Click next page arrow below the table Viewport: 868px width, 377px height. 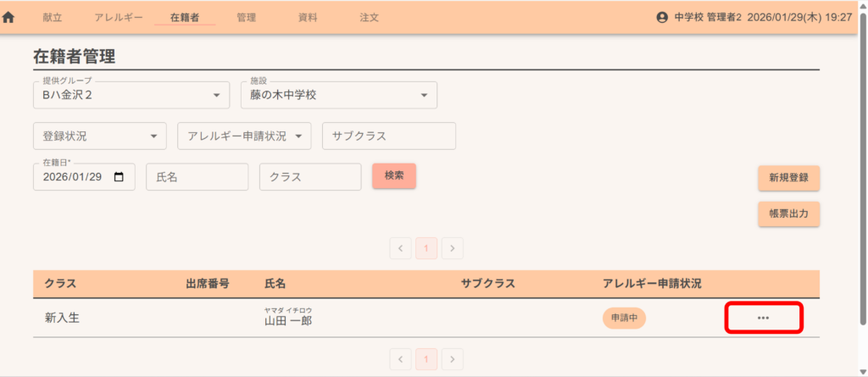click(453, 358)
